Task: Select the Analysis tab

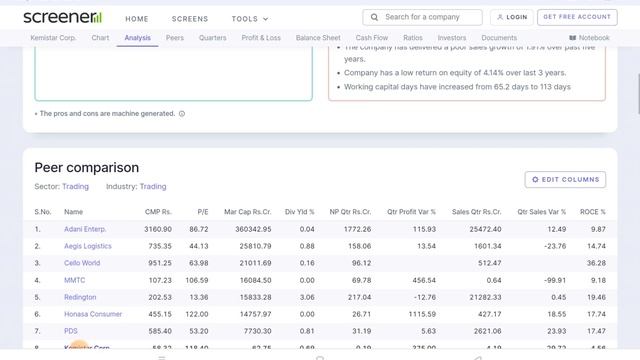Action: (138, 38)
